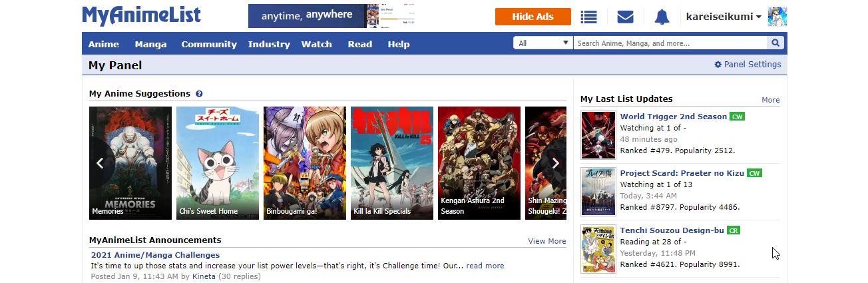
Task: Open Panel Settings gear link
Action: [748, 65]
